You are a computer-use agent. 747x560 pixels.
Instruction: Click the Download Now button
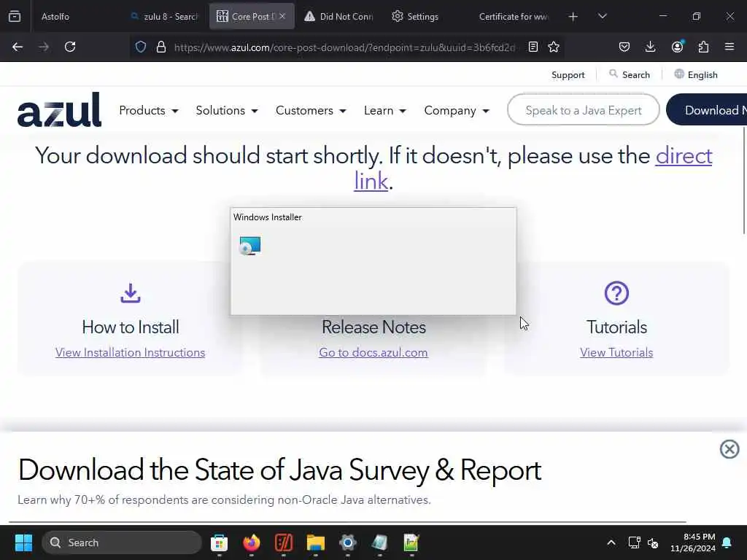(706, 110)
